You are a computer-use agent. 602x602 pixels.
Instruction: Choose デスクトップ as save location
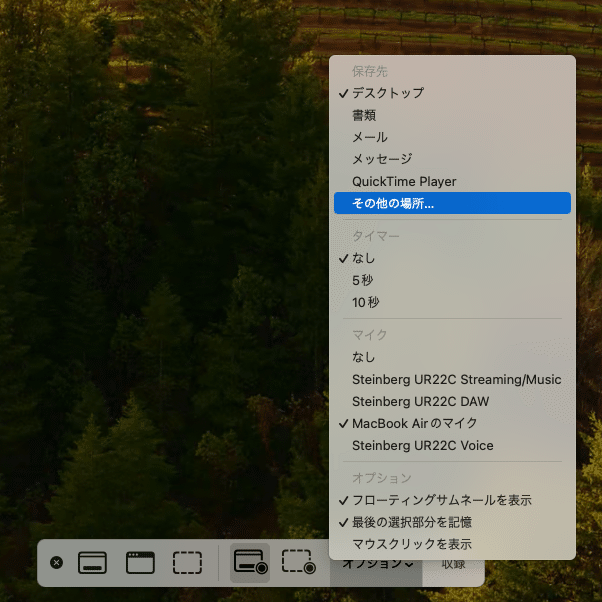tap(452, 93)
